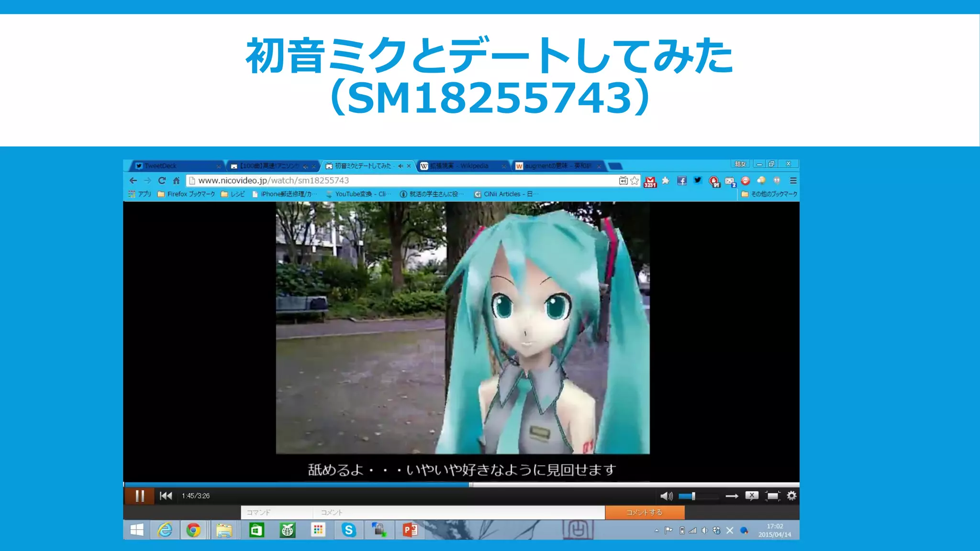Viewport: 980px width, 551px height.
Task: Jump back to the video start
Action: click(x=166, y=496)
